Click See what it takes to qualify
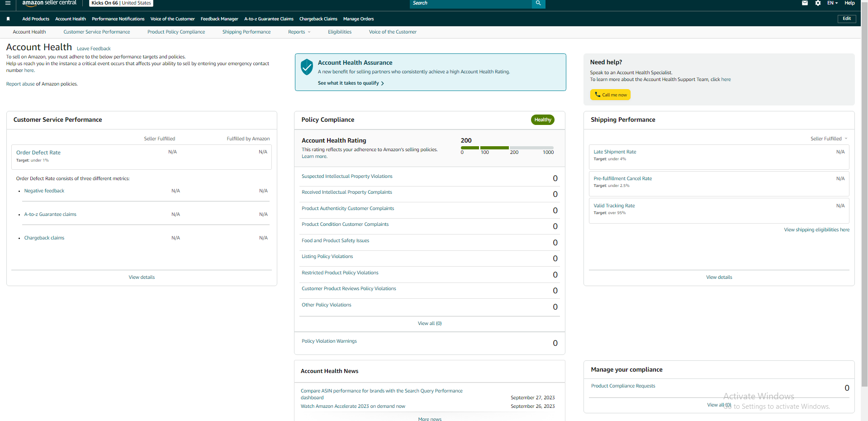 tap(351, 83)
